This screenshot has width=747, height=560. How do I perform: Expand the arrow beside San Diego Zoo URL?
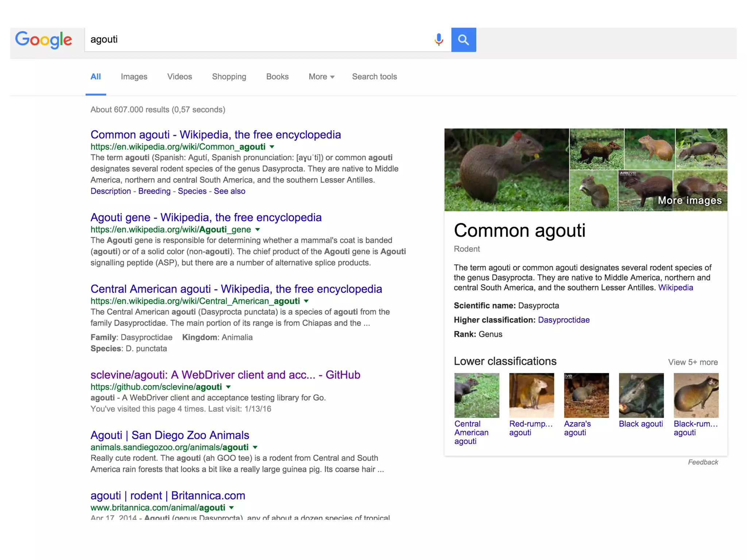pyautogui.click(x=255, y=447)
